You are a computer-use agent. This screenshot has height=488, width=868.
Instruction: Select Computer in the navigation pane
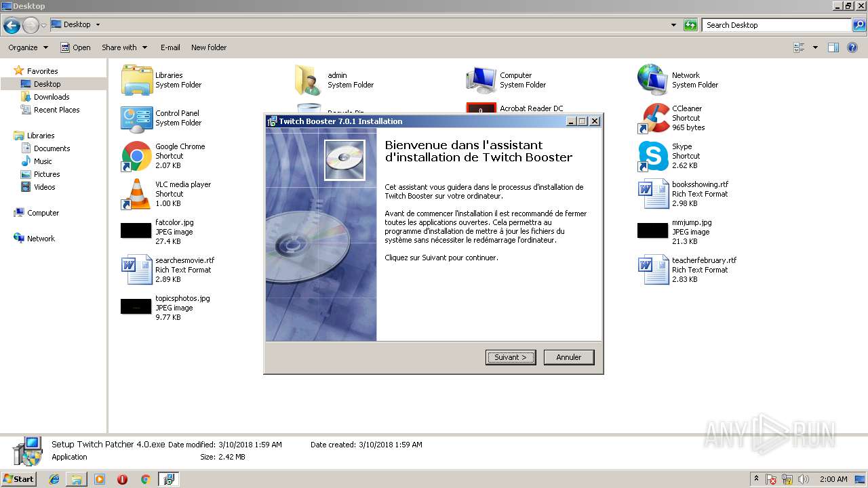(x=43, y=213)
